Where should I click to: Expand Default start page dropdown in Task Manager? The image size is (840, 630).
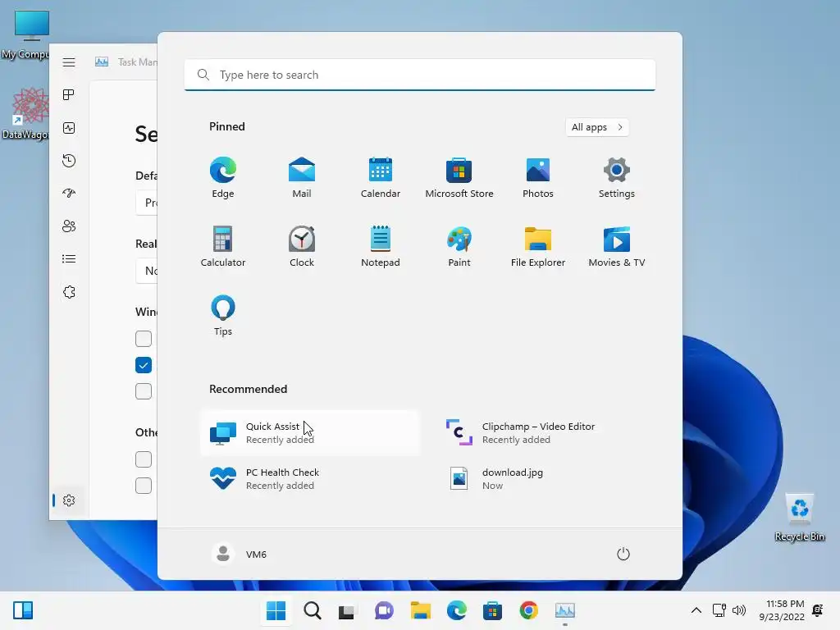147,203
